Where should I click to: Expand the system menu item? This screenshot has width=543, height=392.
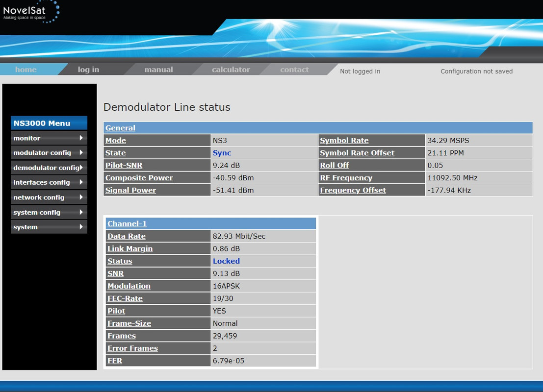tap(49, 227)
